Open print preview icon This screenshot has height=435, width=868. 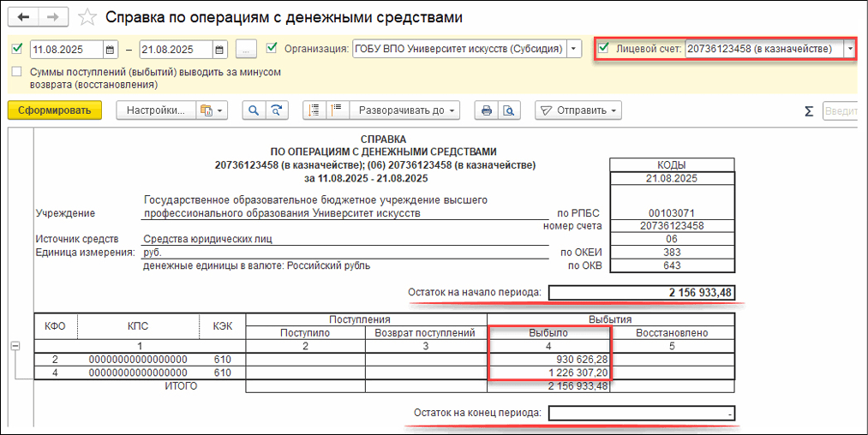[x=509, y=110]
